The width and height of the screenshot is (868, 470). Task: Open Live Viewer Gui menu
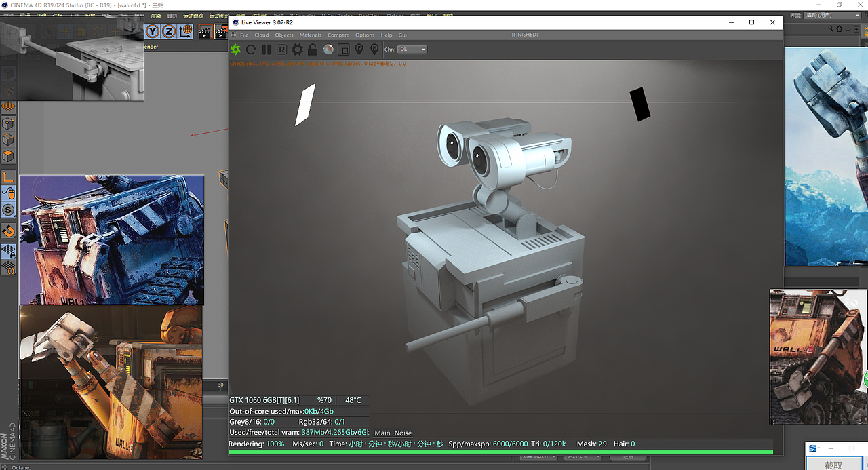point(403,35)
